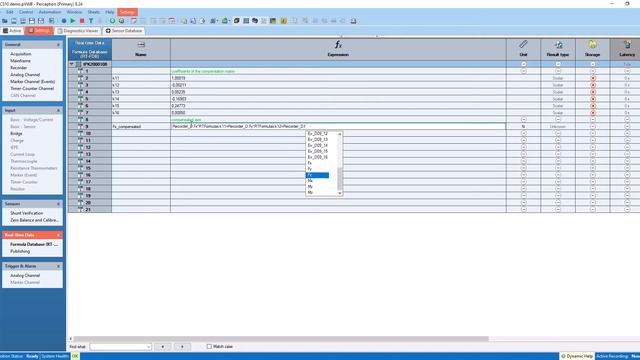Switch to the Diagnostics Viewer tab

tap(78, 31)
